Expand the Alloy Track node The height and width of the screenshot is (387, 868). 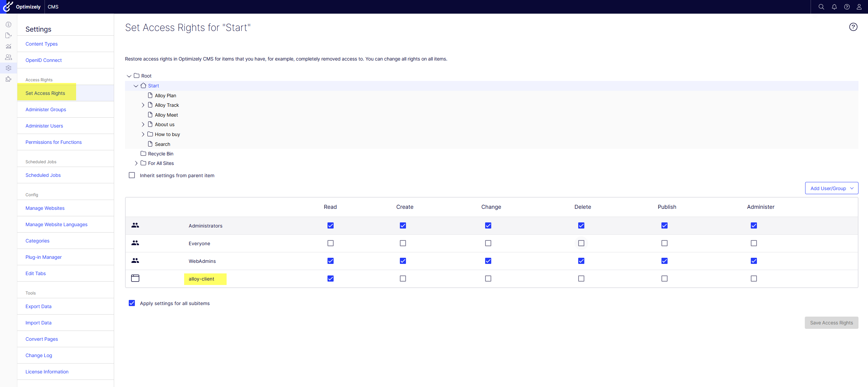[x=143, y=105]
